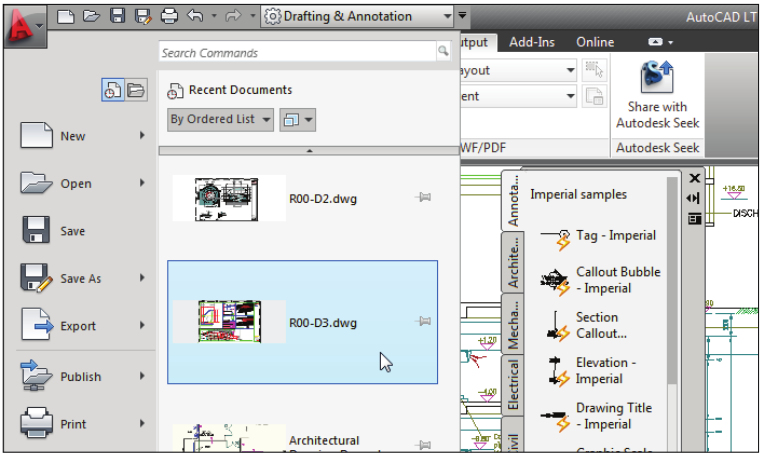Viewport: 761px width, 454px height.
Task: Select Save in the application menu
Action: pos(83,231)
